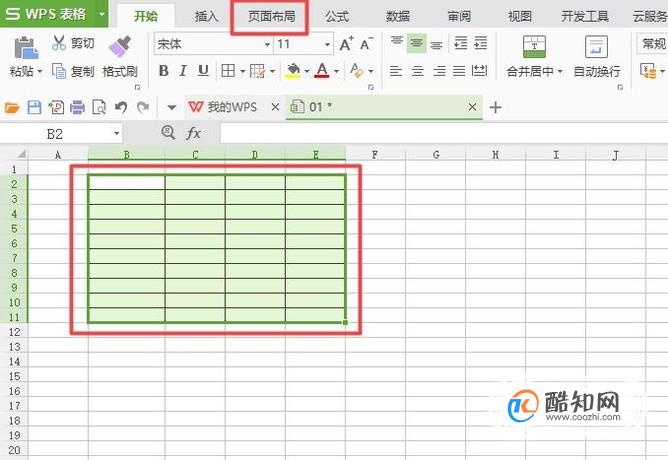Select the row 15 header
668x460 pixels.
[x=14, y=376]
